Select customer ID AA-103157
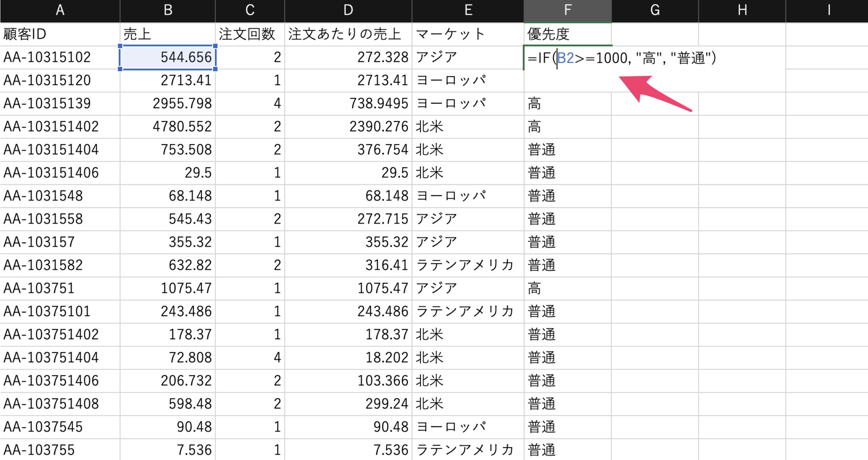The image size is (868, 460). tap(60, 242)
